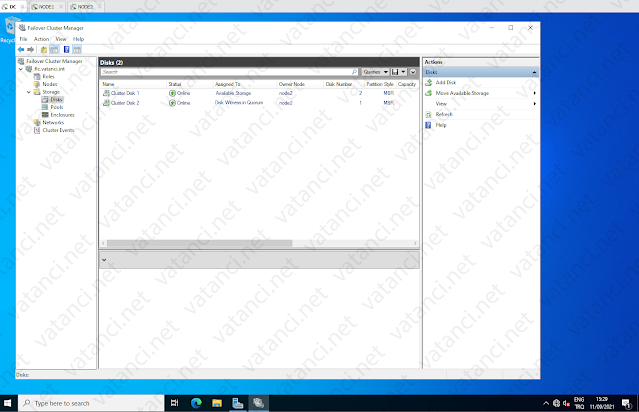The height and width of the screenshot is (412, 639).
Task: Open the Action menu
Action: point(41,39)
